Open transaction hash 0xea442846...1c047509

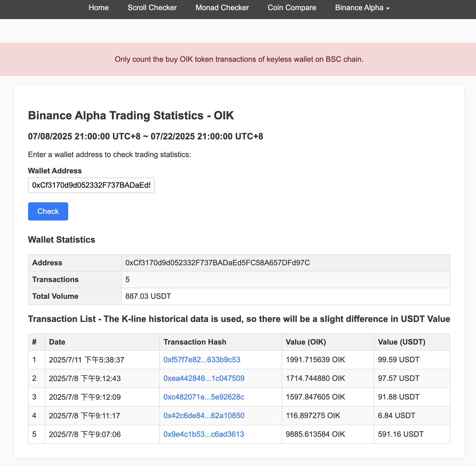pyautogui.click(x=204, y=378)
